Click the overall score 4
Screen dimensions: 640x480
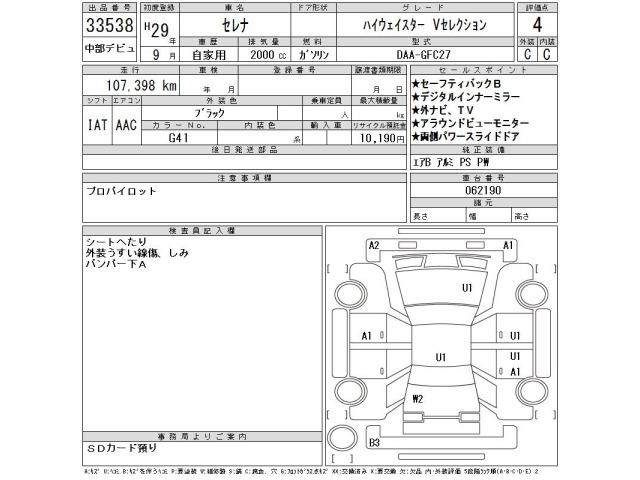pos(537,25)
